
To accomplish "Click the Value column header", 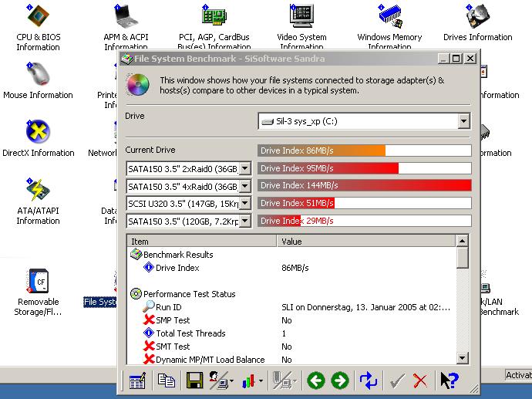I will (366, 241).
